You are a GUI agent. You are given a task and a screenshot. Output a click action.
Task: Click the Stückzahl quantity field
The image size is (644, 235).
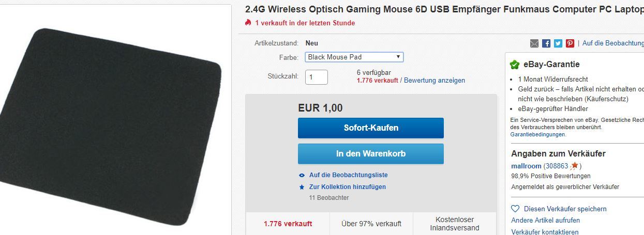317,77
